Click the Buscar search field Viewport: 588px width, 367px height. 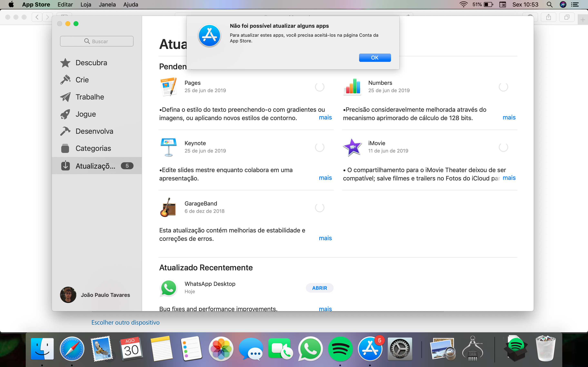97,41
